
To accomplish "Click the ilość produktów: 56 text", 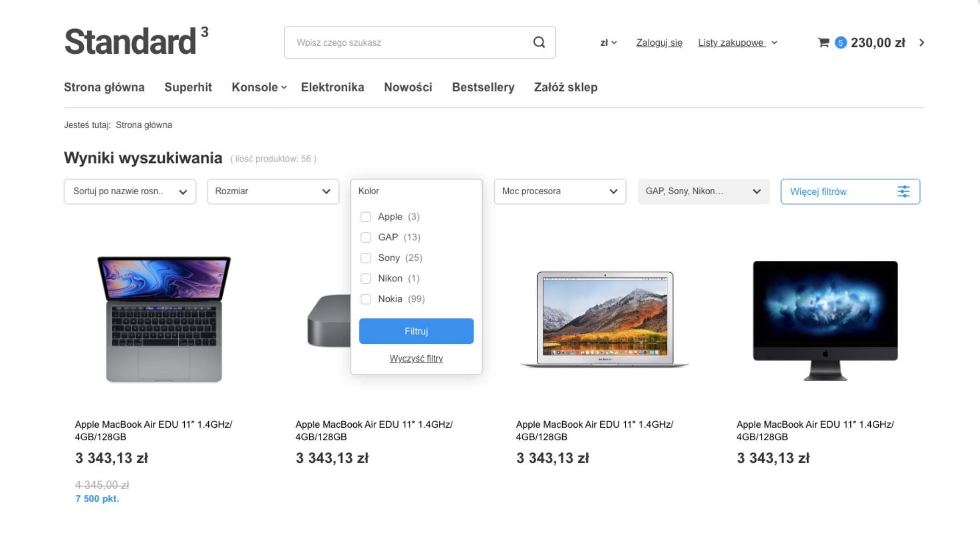I will pos(273,159).
